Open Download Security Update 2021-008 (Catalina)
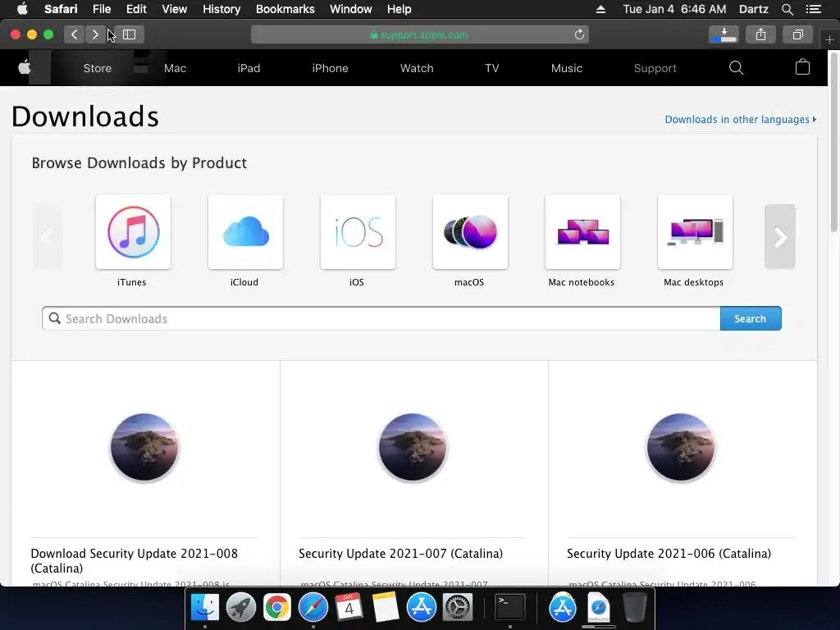Image resolution: width=840 pixels, height=630 pixels. point(134,560)
